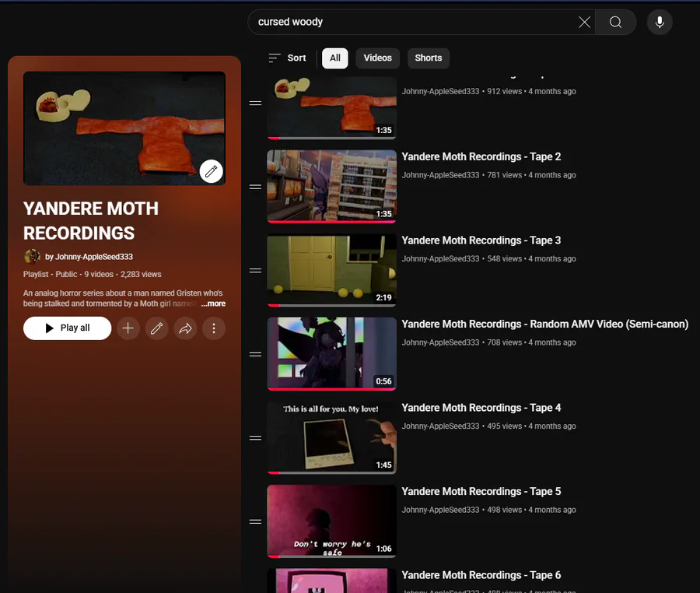This screenshot has width=700, height=593.
Task: Open Tape 4 video thumbnail
Action: pyautogui.click(x=331, y=437)
